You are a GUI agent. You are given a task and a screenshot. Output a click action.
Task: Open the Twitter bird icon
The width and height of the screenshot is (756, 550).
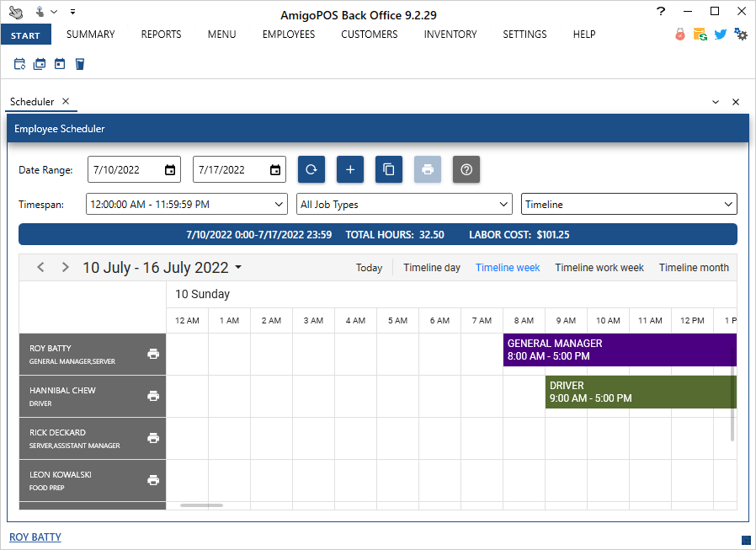(721, 35)
